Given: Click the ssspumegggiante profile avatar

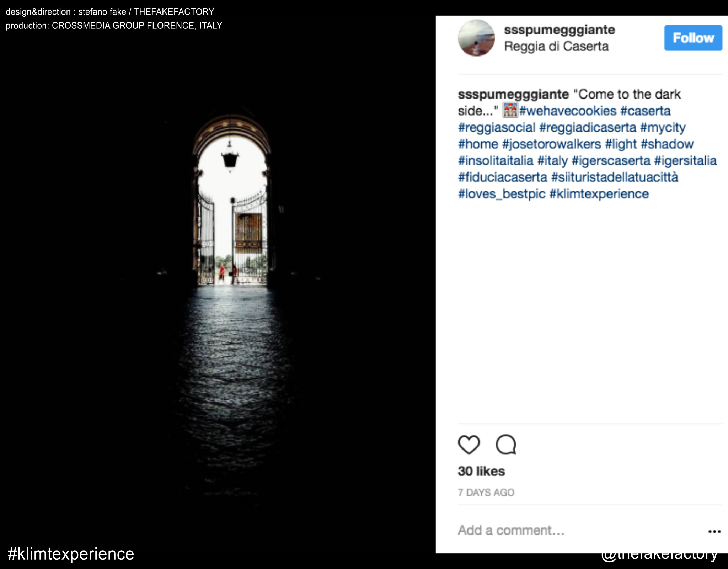Looking at the screenshot, I should tap(476, 38).
